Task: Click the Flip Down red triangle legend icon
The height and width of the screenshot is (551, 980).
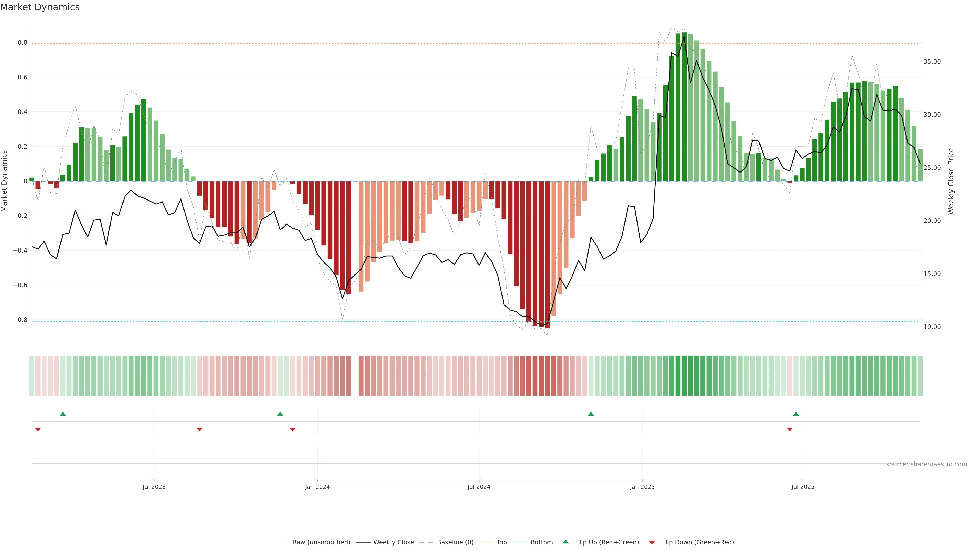Action: pyautogui.click(x=652, y=543)
